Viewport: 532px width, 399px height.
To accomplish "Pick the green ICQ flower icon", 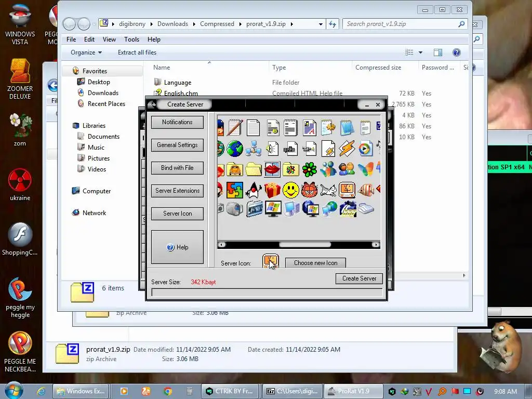I will point(310,169).
